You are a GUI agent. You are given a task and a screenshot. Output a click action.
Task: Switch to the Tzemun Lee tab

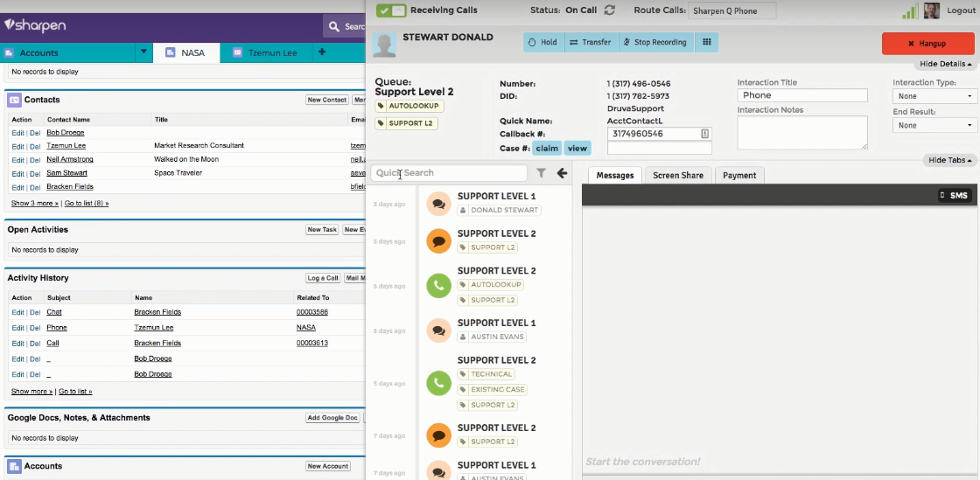pos(265,53)
